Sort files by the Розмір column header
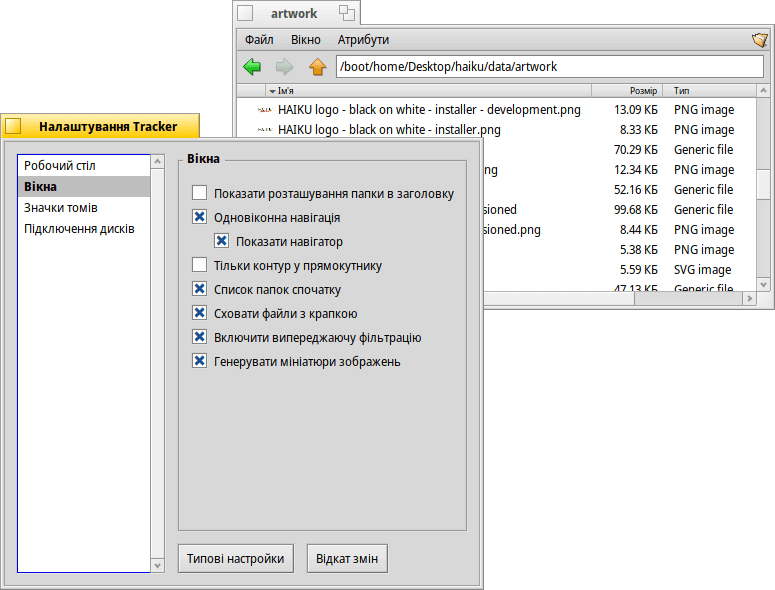The width and height of the screenshot is (775, 590). 627,91
